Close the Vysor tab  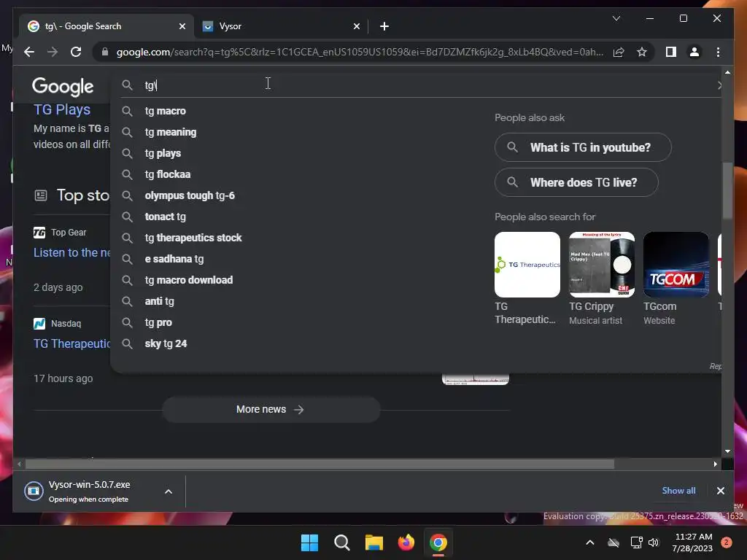coord(356,26)
